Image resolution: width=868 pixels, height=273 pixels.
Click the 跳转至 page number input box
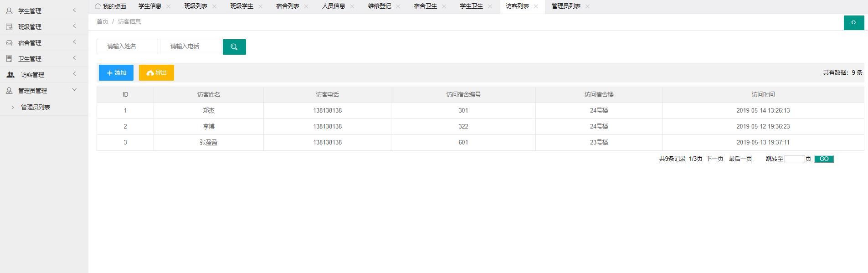coord(795,159)
